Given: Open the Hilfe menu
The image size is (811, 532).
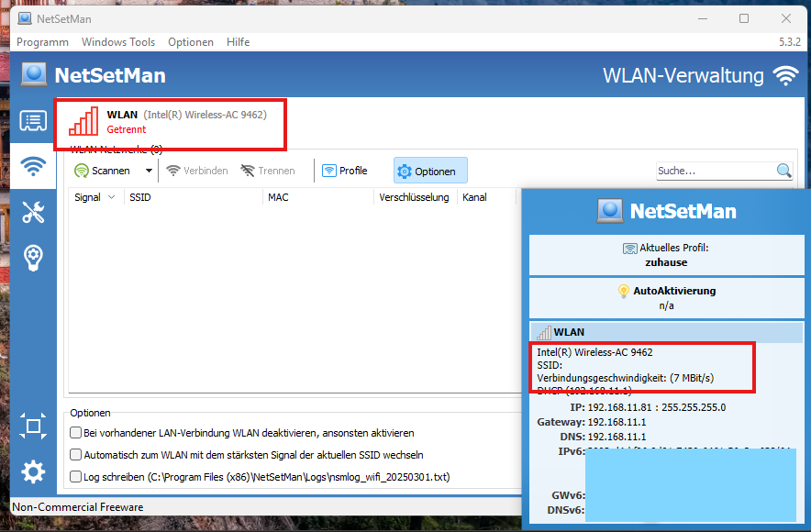Looking at the screenshot, I should [x=238, y=42].
